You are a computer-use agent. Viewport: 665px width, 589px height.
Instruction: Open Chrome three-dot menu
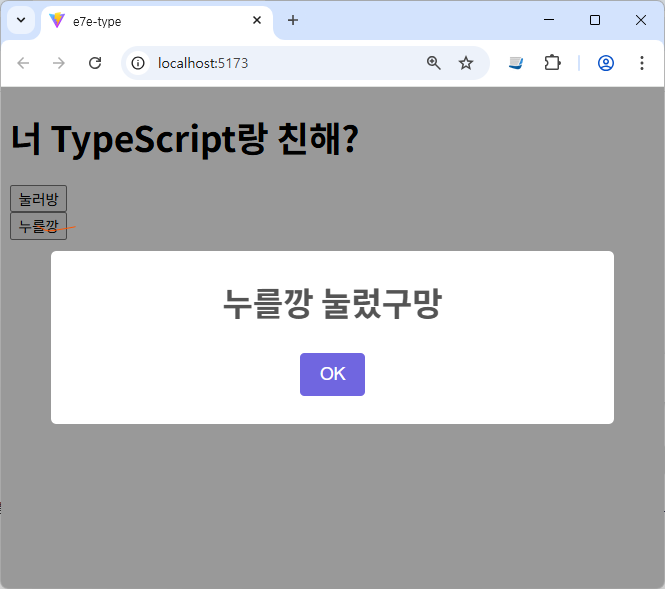click(x=642, y=63)
